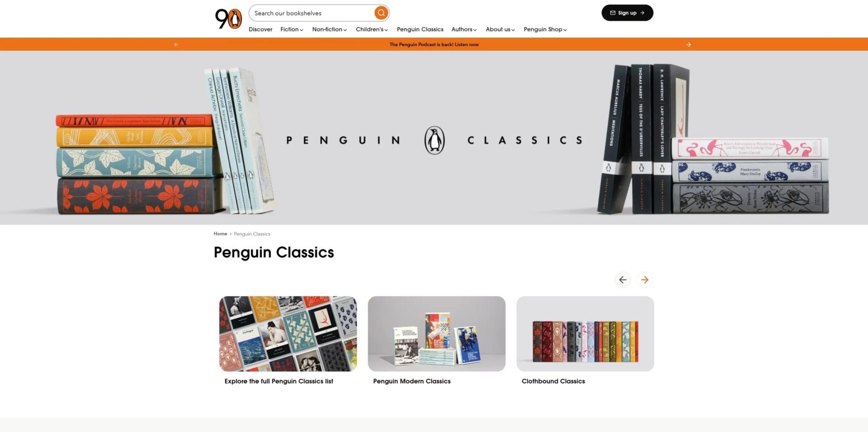Expand the Children's dropdown menu

(x=372, y=29)
